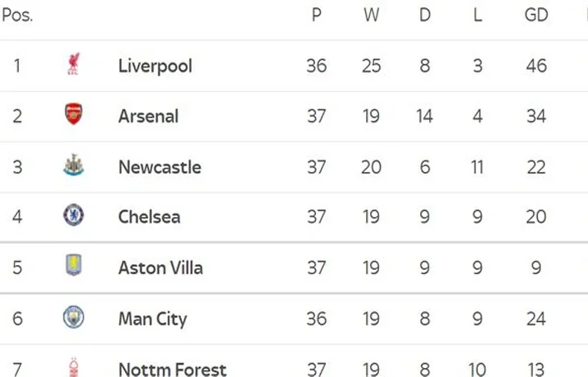Image resolution: width=588 pixels, height=377 pixels.
Task: Click the P played column header
Action: coord(317,15)
